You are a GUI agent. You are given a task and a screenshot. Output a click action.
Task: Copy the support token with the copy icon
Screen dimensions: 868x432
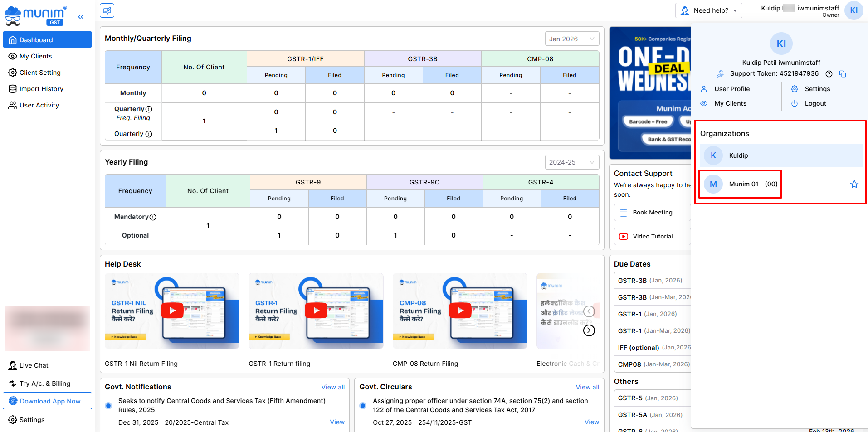(x=843, y=74)
